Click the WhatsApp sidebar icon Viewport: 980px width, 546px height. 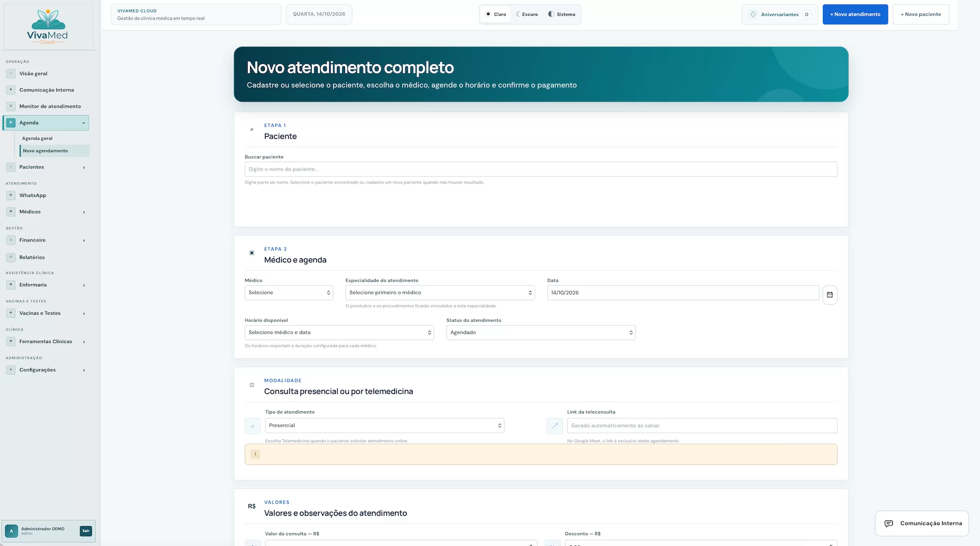click(x=11, y=195)
